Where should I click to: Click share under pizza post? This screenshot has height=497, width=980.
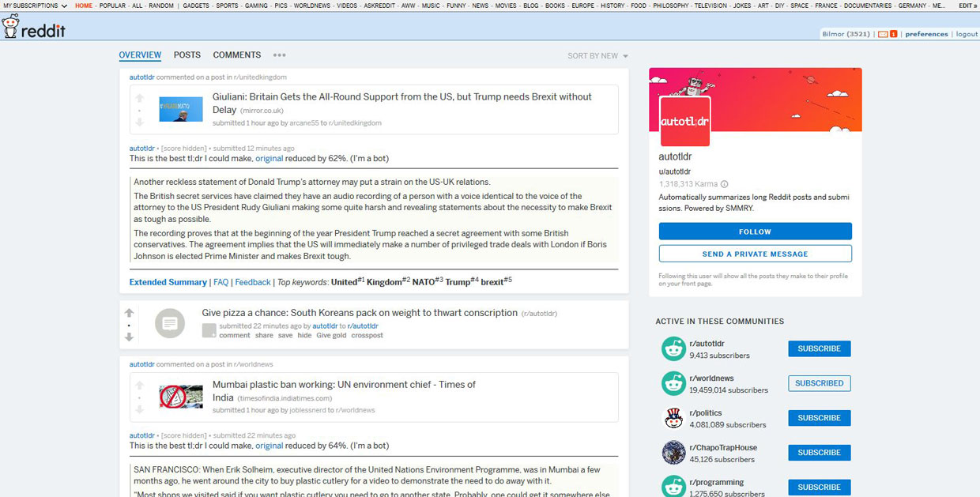pos(264,335)
